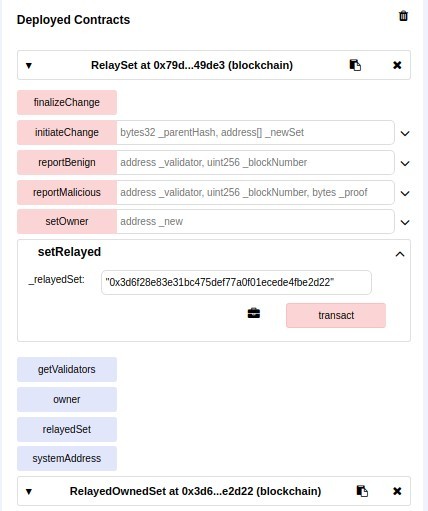Copy RelayedOwnedSet address via clipboard icon
Screen dimensions: 428x511
click(362, 491)
